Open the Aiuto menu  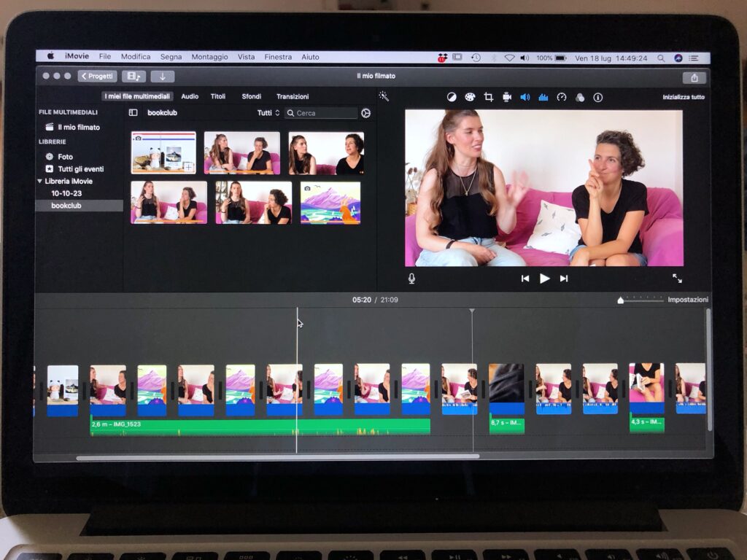(310, 57)
